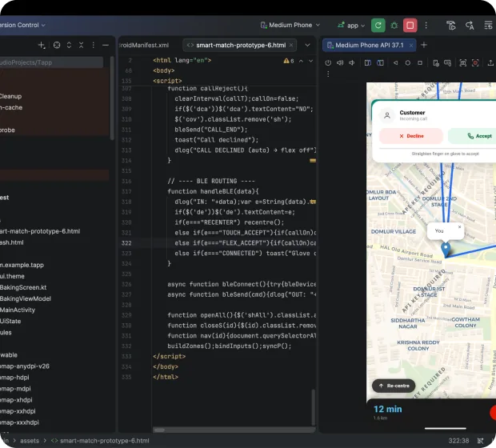Close the smart-match-prototype-6.html tab

[290, 46]
